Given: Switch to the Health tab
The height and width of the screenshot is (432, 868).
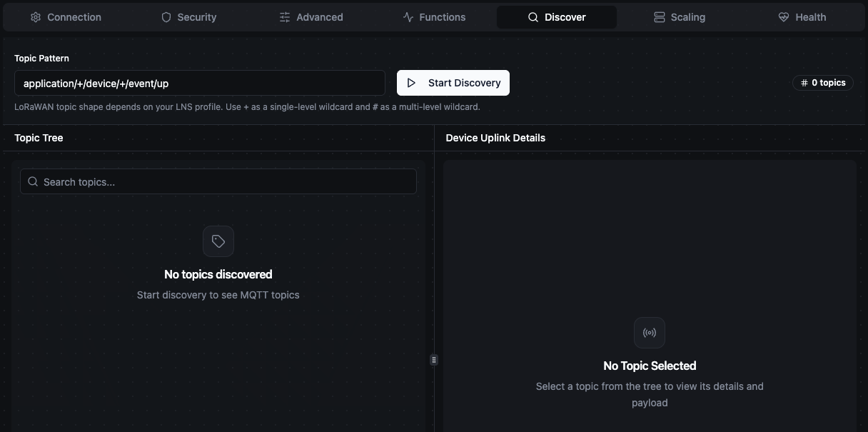Looking at the screenshot, I should pos(802,17).
